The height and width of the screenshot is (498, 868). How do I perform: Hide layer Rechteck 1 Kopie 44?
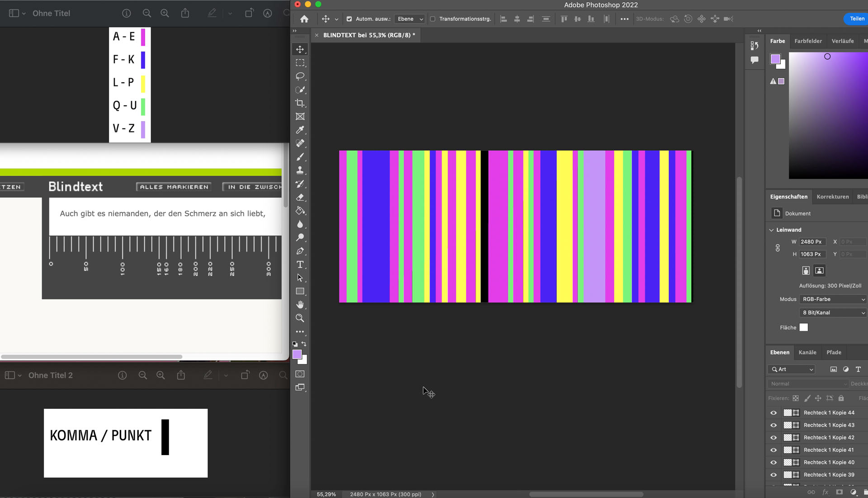pos(774,413)
